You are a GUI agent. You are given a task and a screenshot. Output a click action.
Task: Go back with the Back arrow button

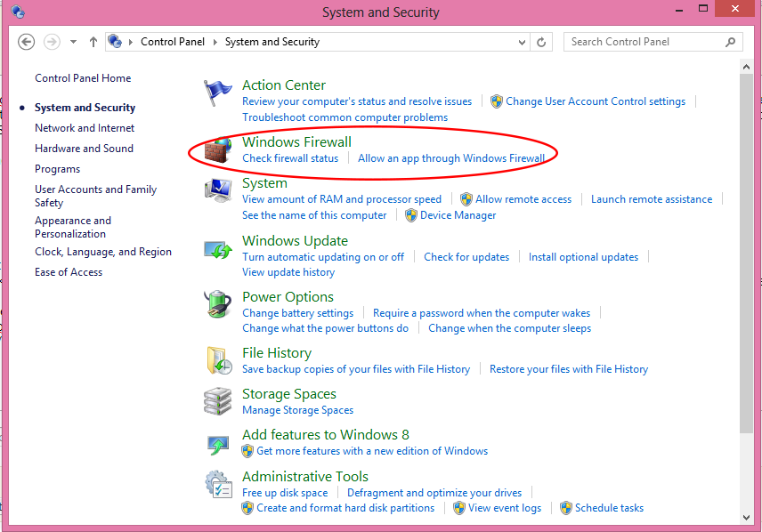(x=26, y=42)
